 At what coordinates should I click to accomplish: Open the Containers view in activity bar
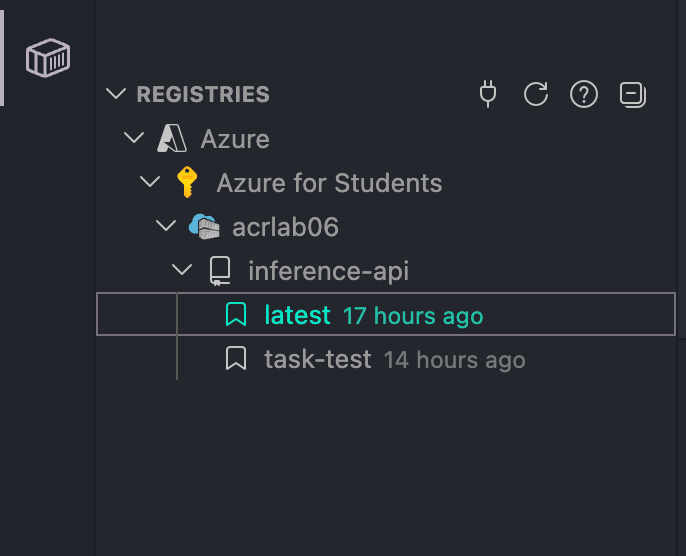(x=48, y=58)
